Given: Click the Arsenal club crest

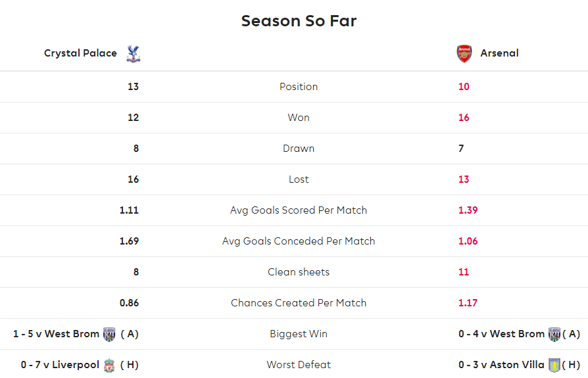Looking at the screenshot, I should [464, 54].
